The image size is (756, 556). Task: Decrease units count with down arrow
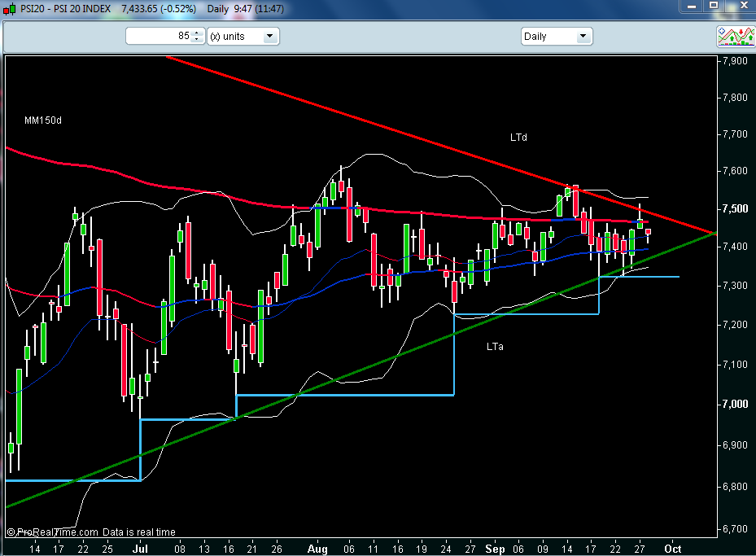click(x=197, y=39)
